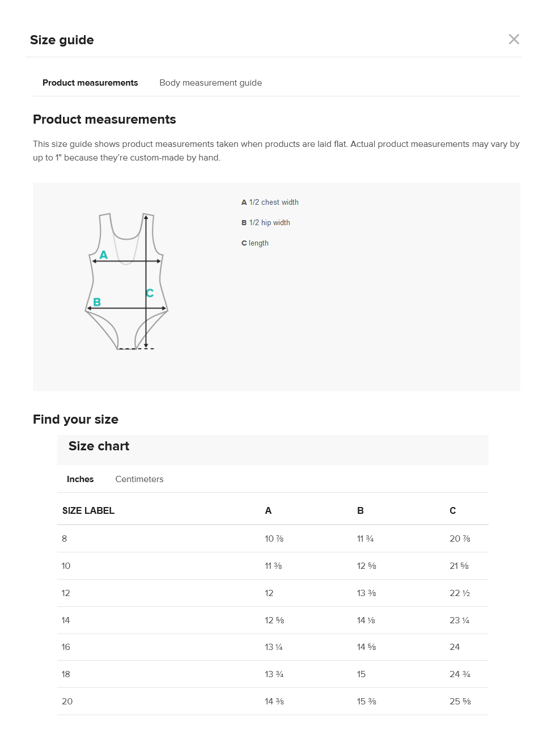Viewport: 560px width, 756px height.
Task: Switch size chart to Centimeters
Action: pos(139,479)
